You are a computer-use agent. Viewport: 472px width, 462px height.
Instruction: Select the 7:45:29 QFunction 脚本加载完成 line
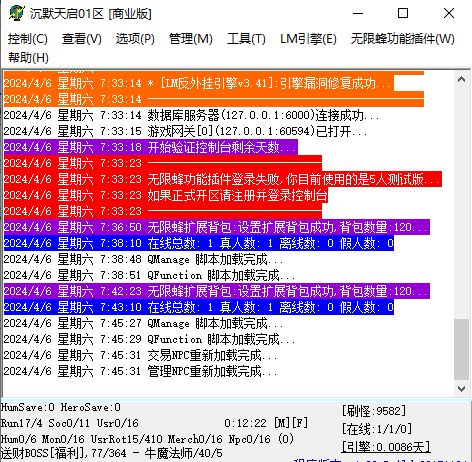tap(149, 339)
